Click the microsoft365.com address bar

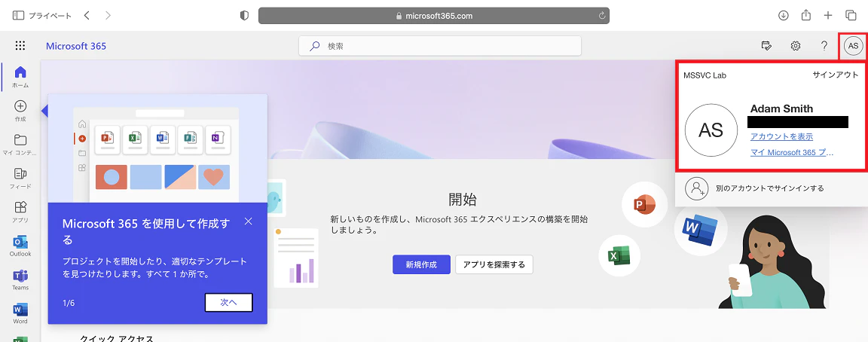point(434,16)
